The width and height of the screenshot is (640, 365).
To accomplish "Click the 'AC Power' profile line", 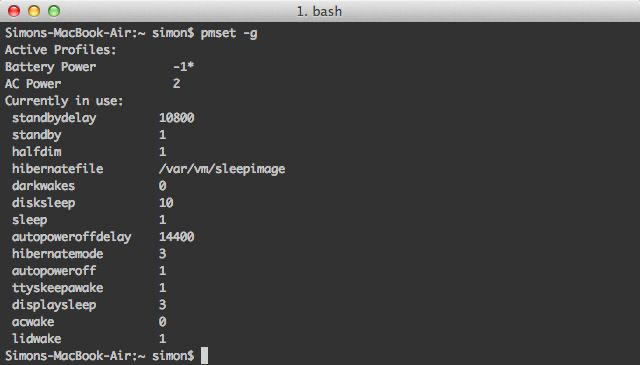I will point(93,84).
